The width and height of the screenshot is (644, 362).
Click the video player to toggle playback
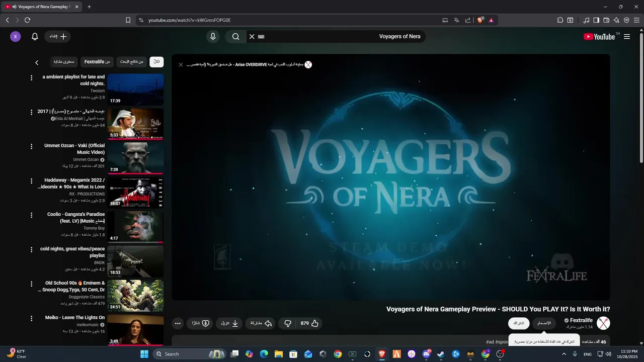click(390, 177)
